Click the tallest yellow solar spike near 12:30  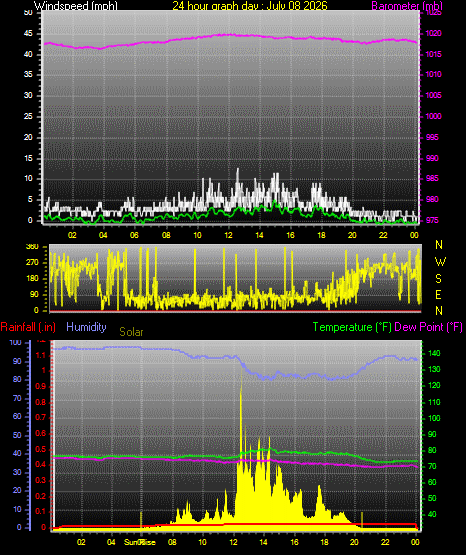[241, 393]
